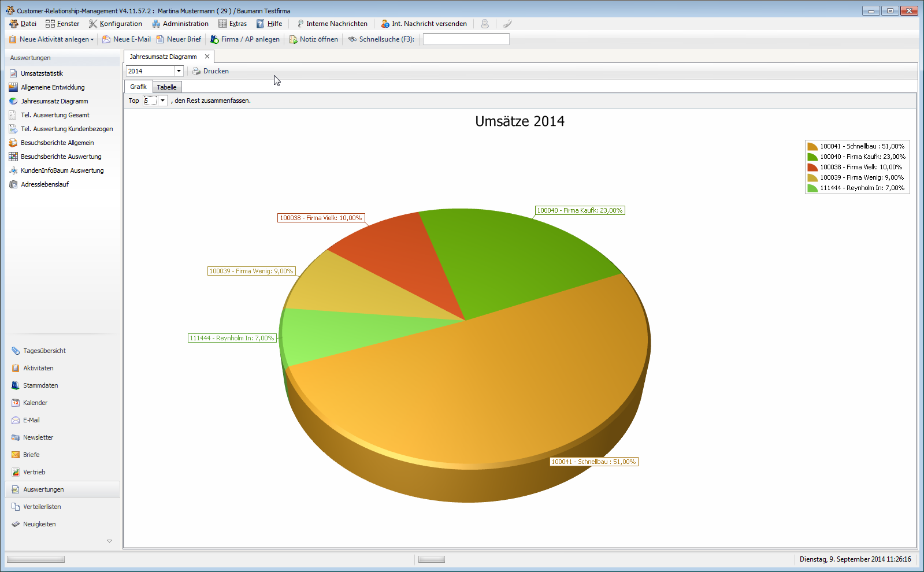Click the Stammdaten icon

(16, 385)
